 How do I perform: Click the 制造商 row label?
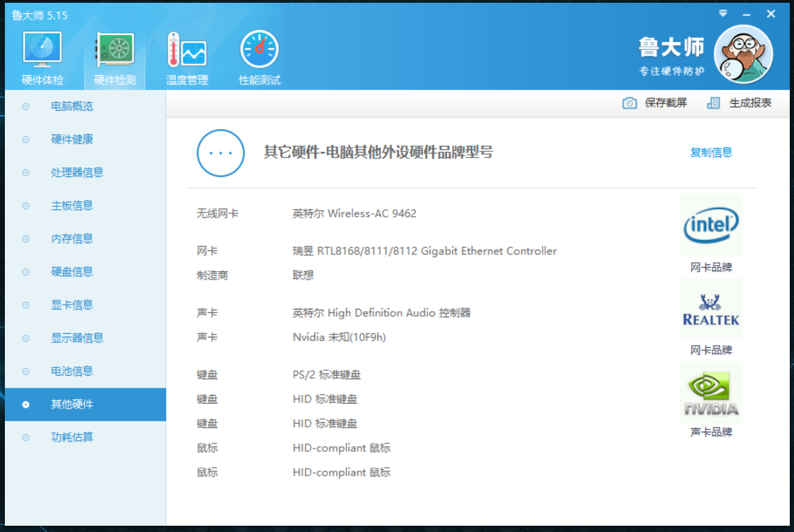[x=212, y=275]
